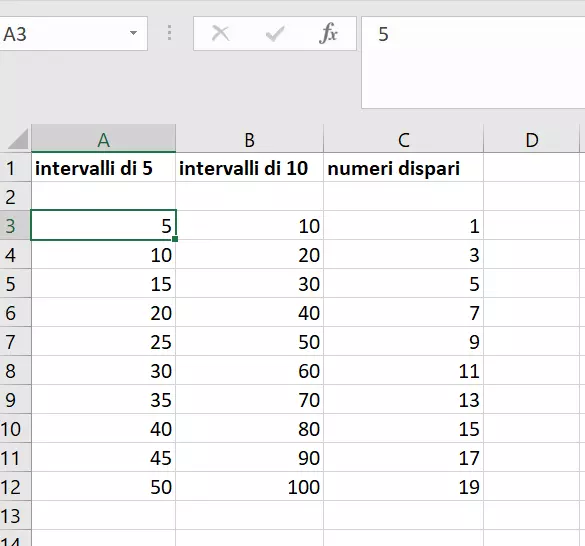Screen dimensions: 585x546
Task: Click cell B3 with value 10
Action: (x=249, y=225)
